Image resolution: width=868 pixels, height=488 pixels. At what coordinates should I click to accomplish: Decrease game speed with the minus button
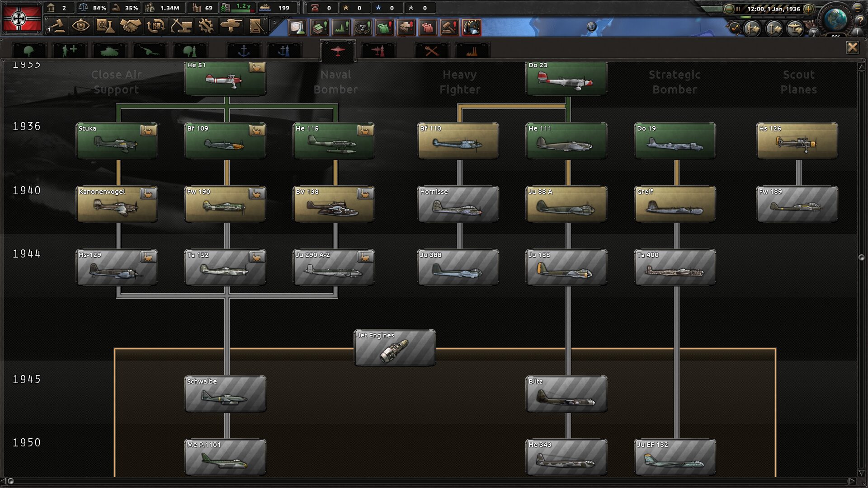729,9
